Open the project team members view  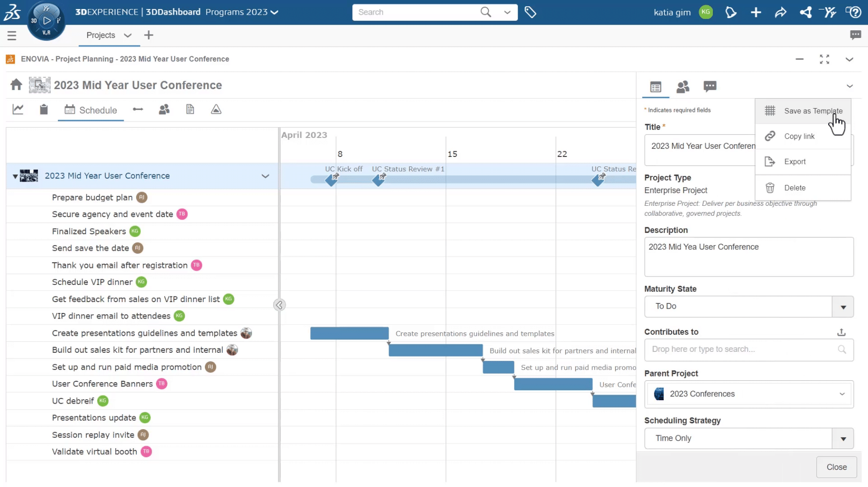point(164,109)
